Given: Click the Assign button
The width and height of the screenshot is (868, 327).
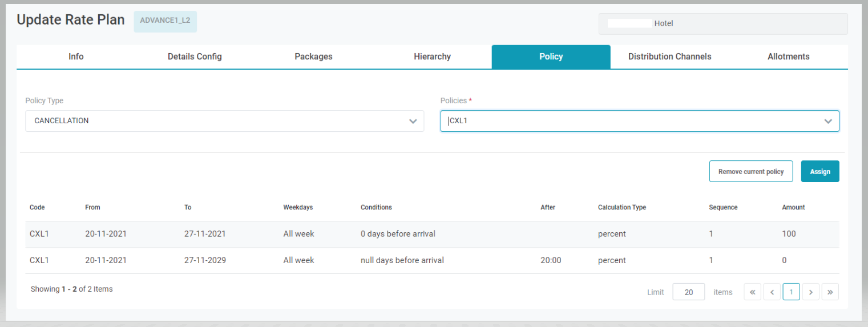Looking at the screenshot, I should pos(819,171).
